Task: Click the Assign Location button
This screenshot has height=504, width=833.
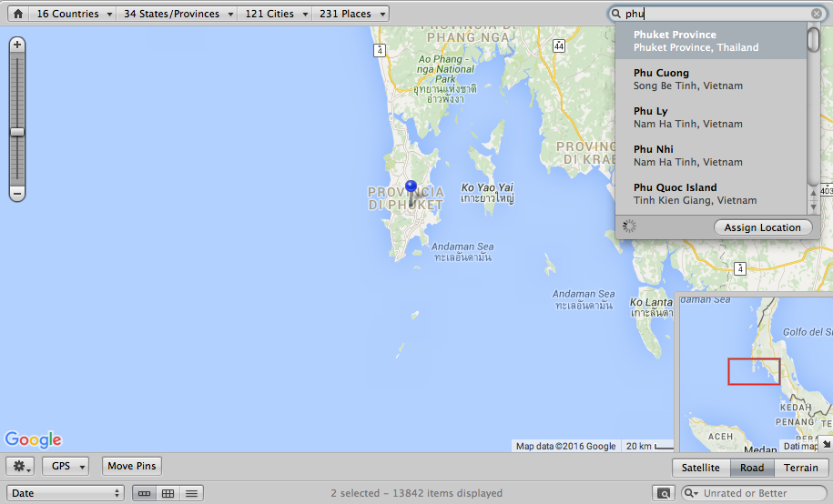Action: tap(762, 227)
